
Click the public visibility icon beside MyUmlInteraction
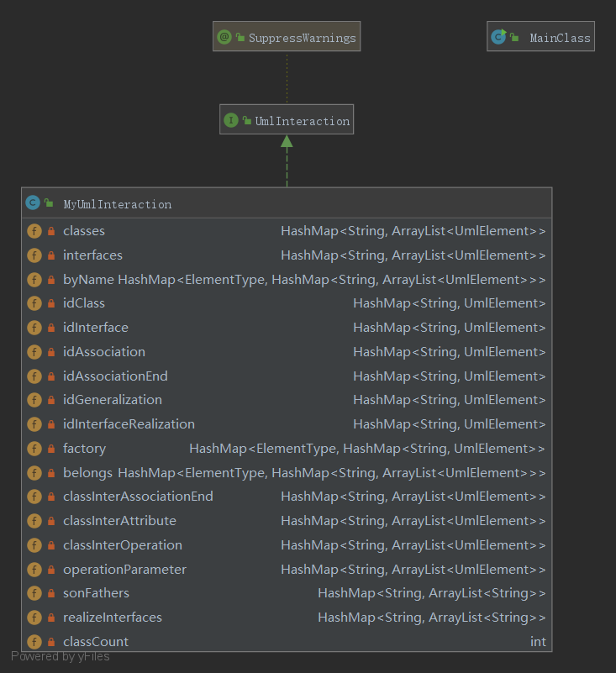click(49, 202)
